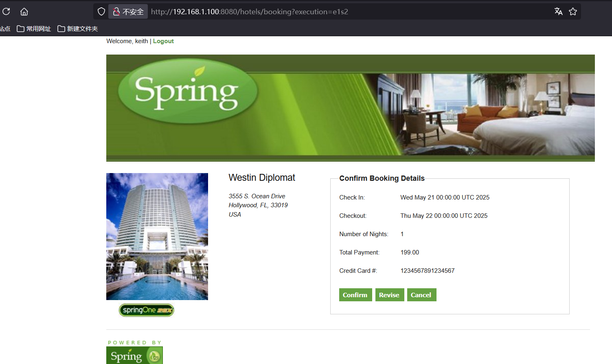The image size is (612, 364).
Task: Reload the page with the refresh icon
Action: point(6,11)
